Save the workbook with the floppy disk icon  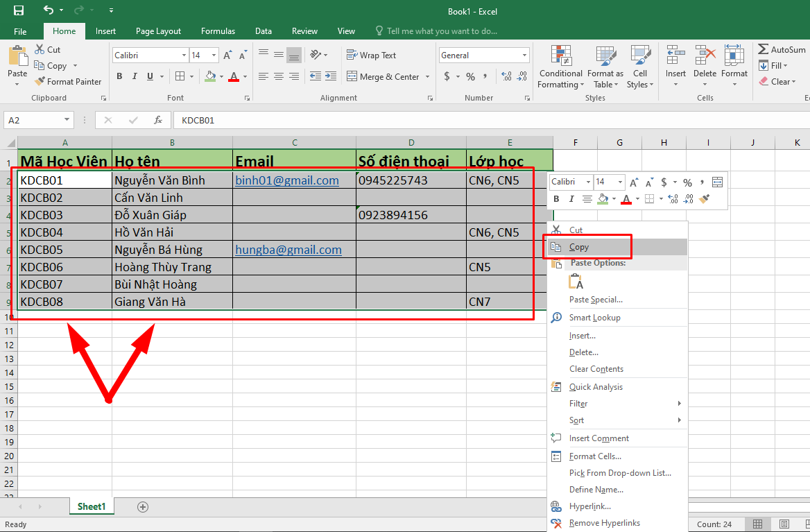point(19,10)
